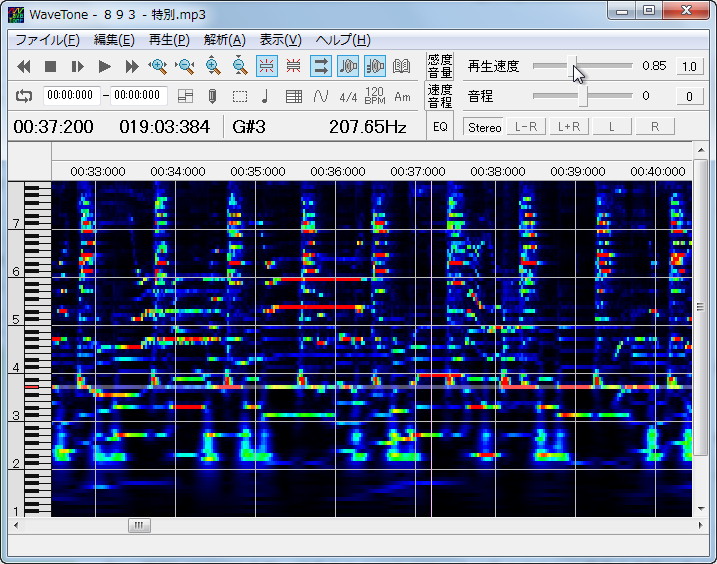
Task: Click the 00:33:000 time ruler marker
Action: coord(98,172)
